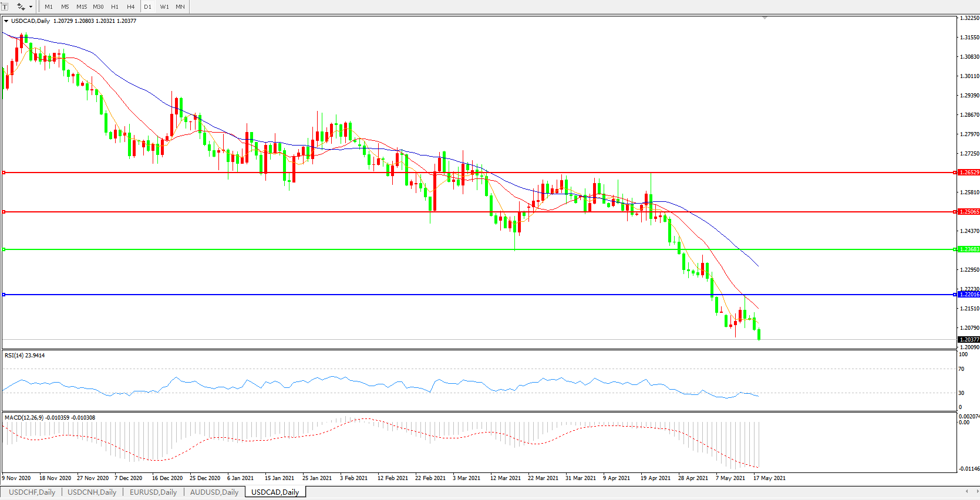Switch to M1 timeframe
Image resolution: width=980 pixels, height=500 pixels.
(49, 7)
